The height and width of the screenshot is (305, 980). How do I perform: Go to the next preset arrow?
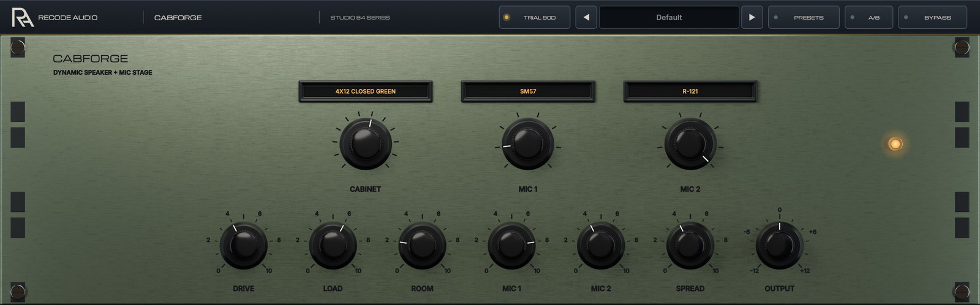pos(752,17)
